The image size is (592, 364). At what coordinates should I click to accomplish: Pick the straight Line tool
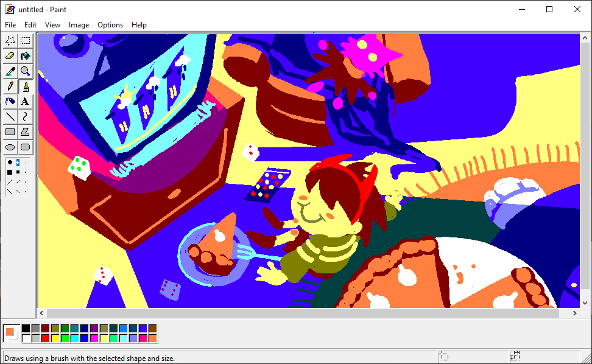10,116
